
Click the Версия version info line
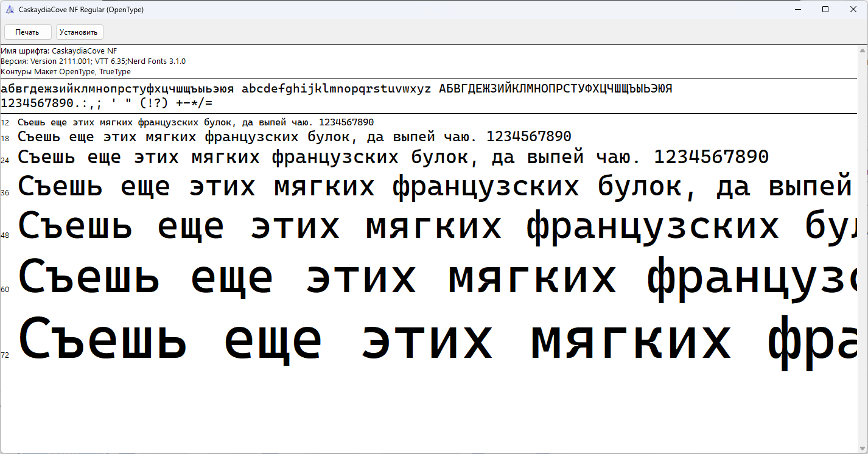tap(93, 61)
